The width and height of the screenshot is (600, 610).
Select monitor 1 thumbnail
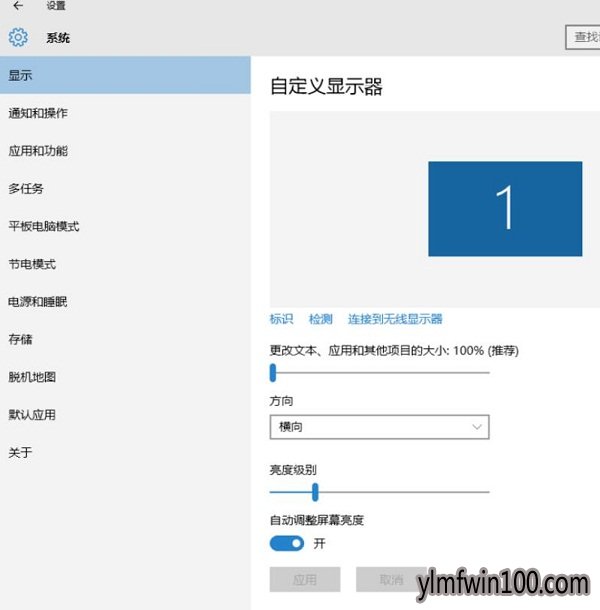click(x=505, y=209)
